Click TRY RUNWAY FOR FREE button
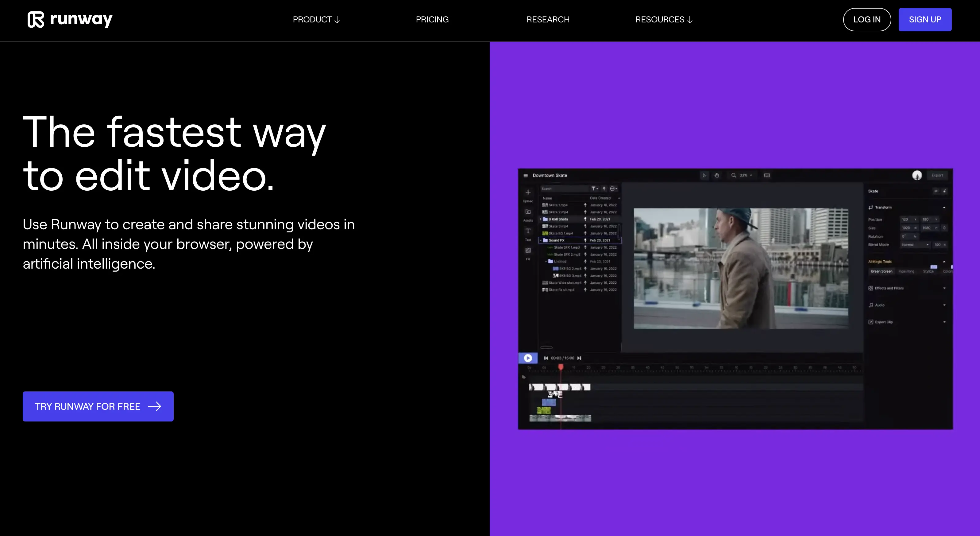Screen dimensions: 980x536 coord(98,406)
